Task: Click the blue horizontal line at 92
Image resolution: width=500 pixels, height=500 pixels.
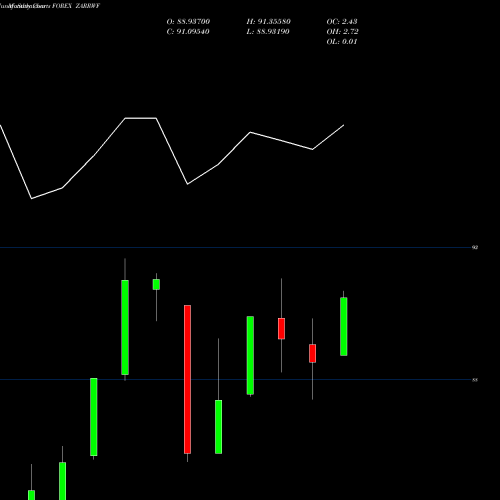Action: (235, 247)
